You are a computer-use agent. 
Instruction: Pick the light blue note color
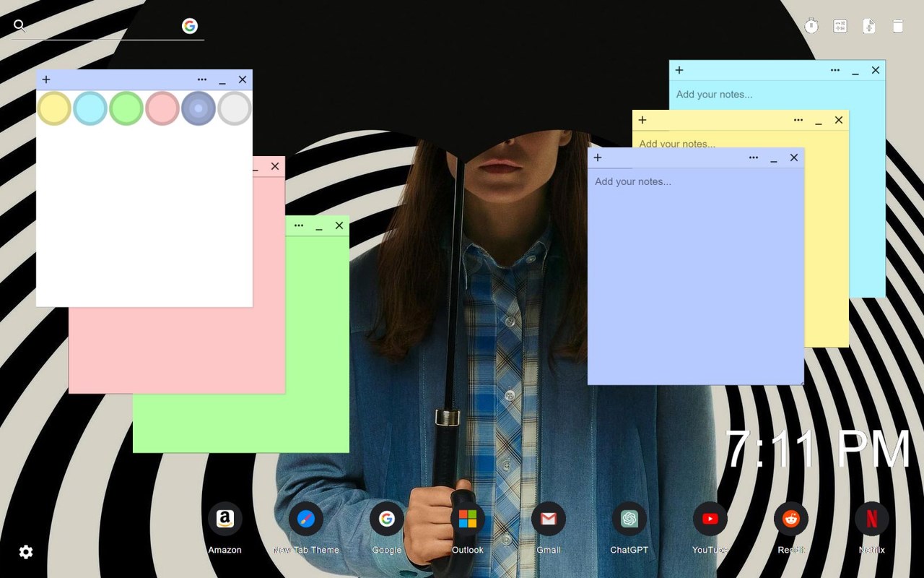(90, 108)
